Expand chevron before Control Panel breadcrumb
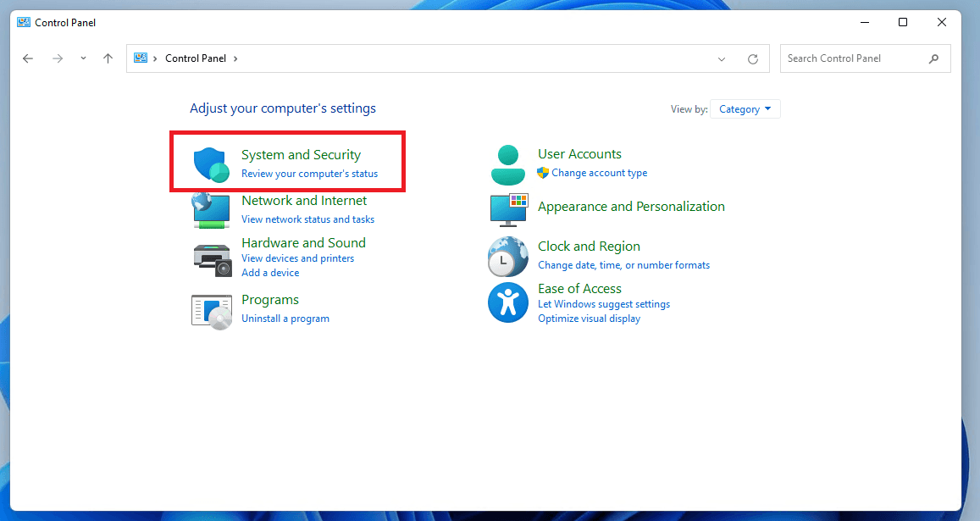This screenshot has width=980, height=521. (x=155, y=58)
